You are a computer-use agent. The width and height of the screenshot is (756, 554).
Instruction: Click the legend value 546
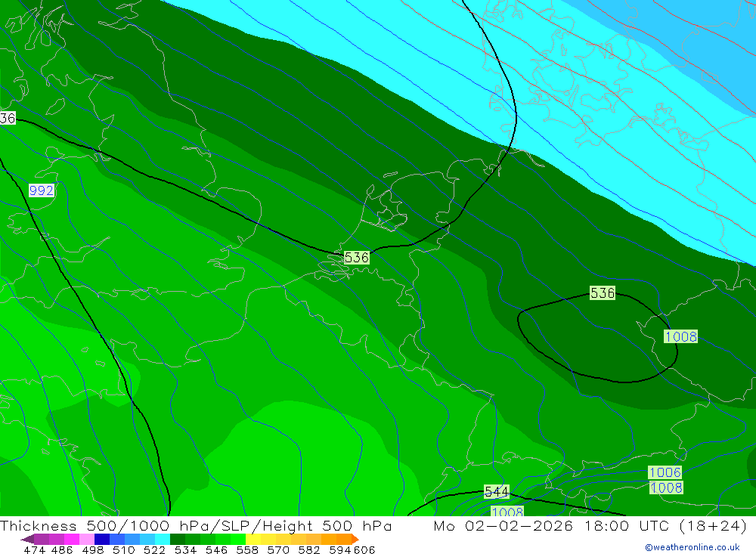216,550
